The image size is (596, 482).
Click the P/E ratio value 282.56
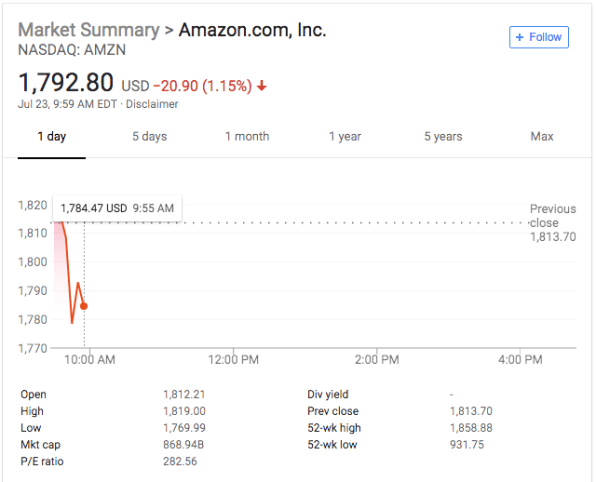point(180,461)
